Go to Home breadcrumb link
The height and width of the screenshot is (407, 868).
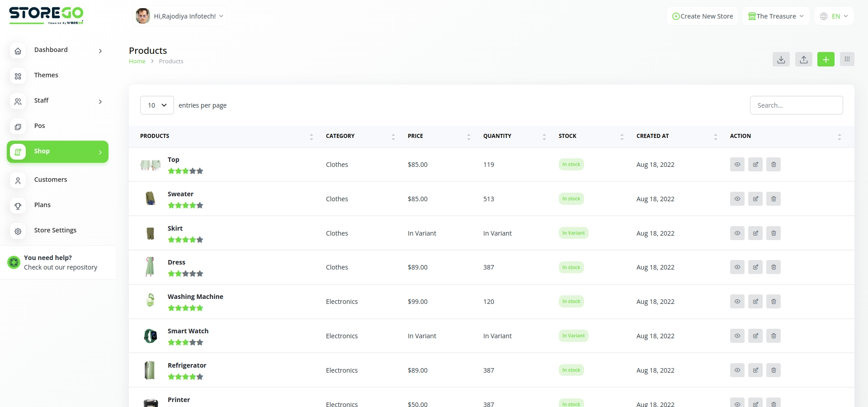[x=137, y=62]
